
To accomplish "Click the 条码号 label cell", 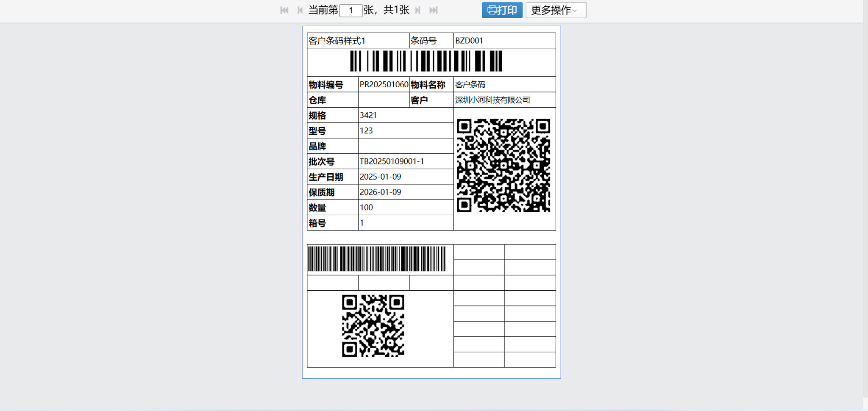I will click(431, 41).
